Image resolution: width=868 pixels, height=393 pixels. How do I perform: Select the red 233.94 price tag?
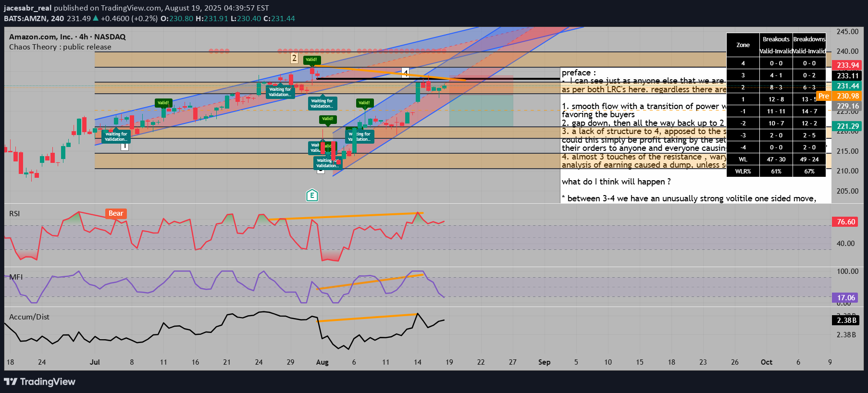pos(848,65)
